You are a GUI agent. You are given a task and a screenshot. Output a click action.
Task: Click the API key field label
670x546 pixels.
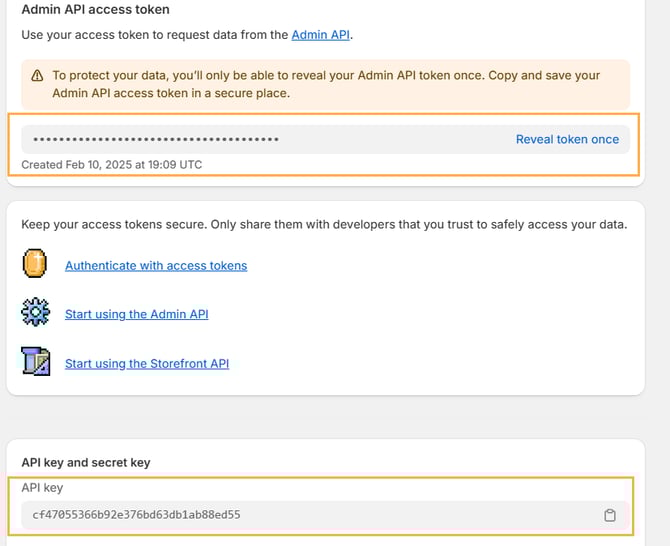point(42,488)
